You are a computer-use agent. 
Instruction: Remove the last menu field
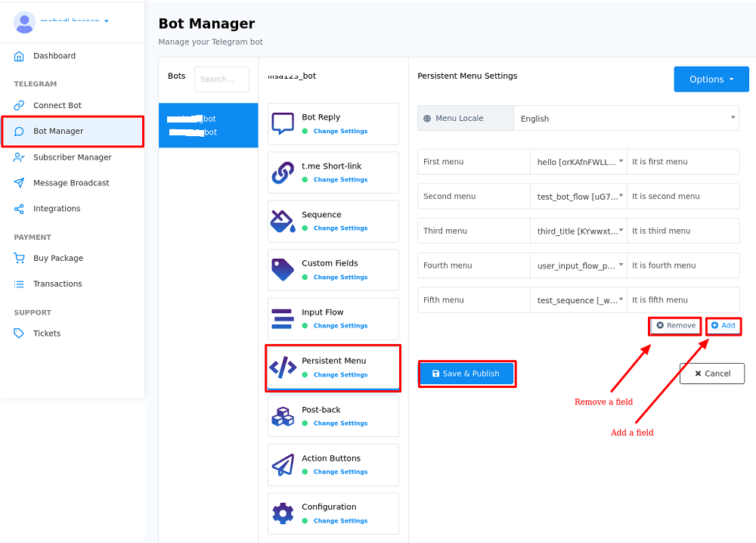pyautogui.click(x=674, y=325)
